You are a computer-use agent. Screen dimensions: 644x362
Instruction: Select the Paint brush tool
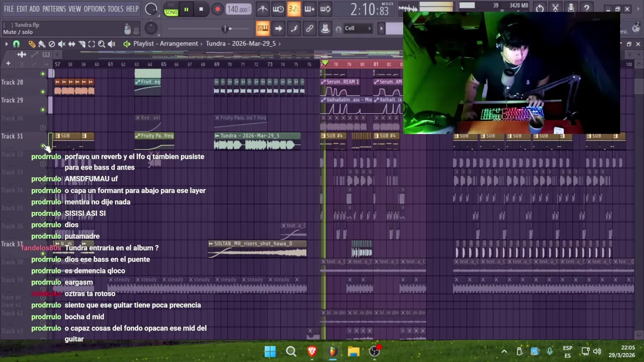pyautogui.click(x=42, y=44)
